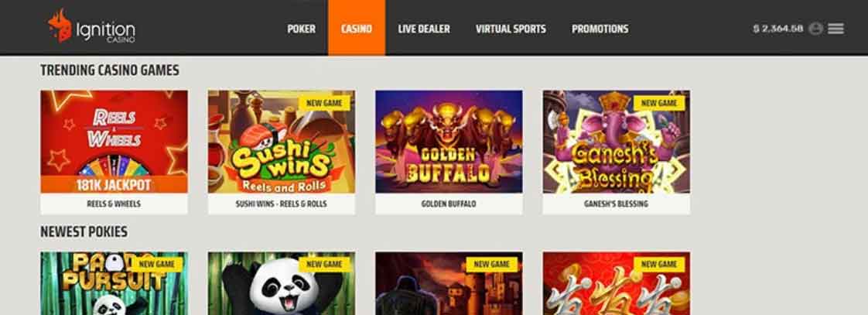Click the Reels & Wheels title label

coord(114,204)
